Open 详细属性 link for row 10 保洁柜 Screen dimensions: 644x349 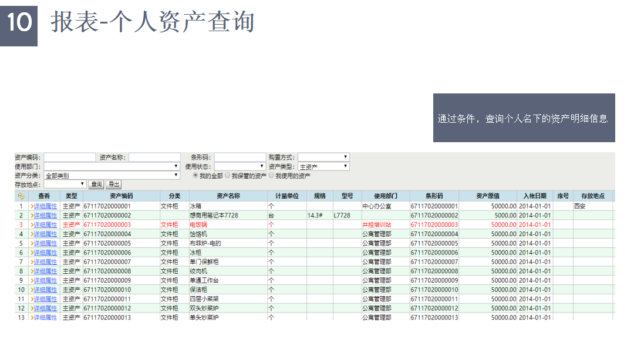click(45, 290)
